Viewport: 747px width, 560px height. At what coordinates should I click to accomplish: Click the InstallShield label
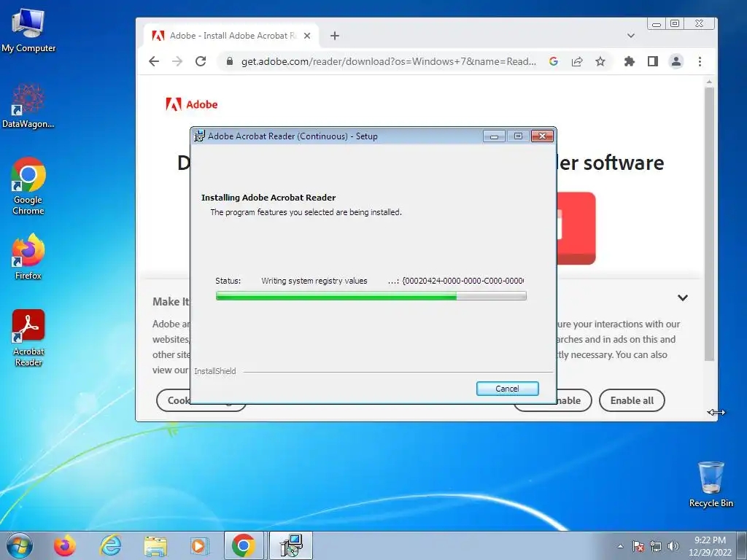215,371
